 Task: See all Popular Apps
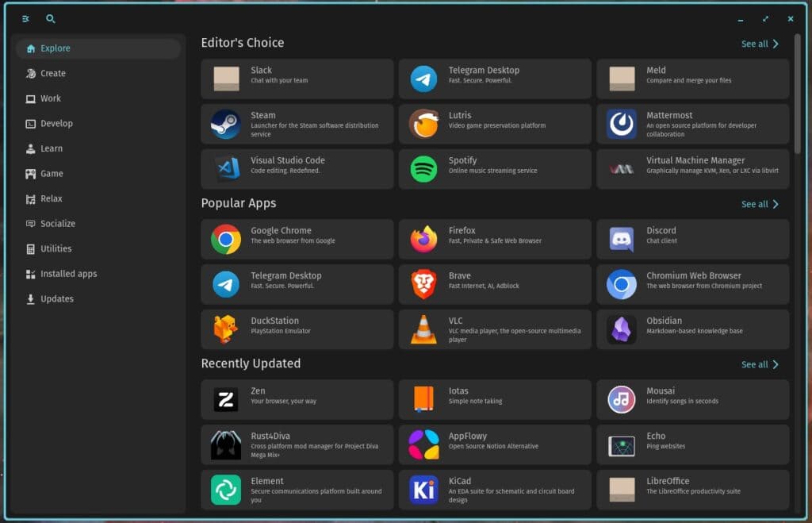760,204
